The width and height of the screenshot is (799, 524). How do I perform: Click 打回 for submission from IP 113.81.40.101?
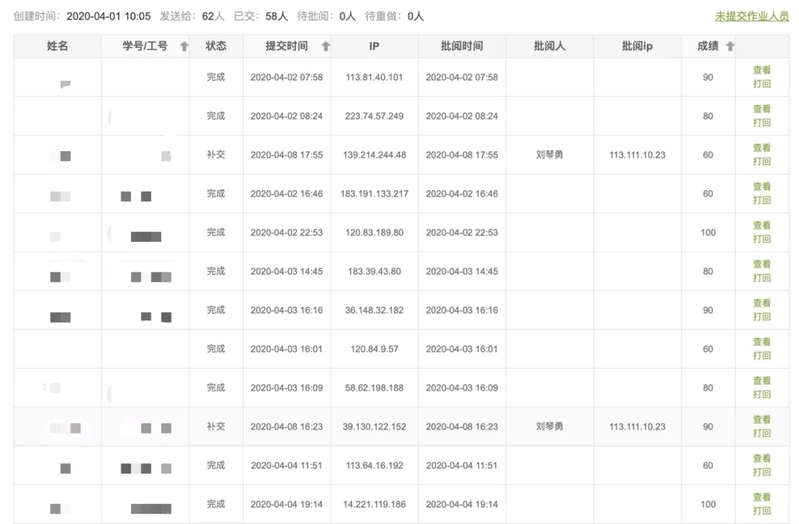click(761, 84)
